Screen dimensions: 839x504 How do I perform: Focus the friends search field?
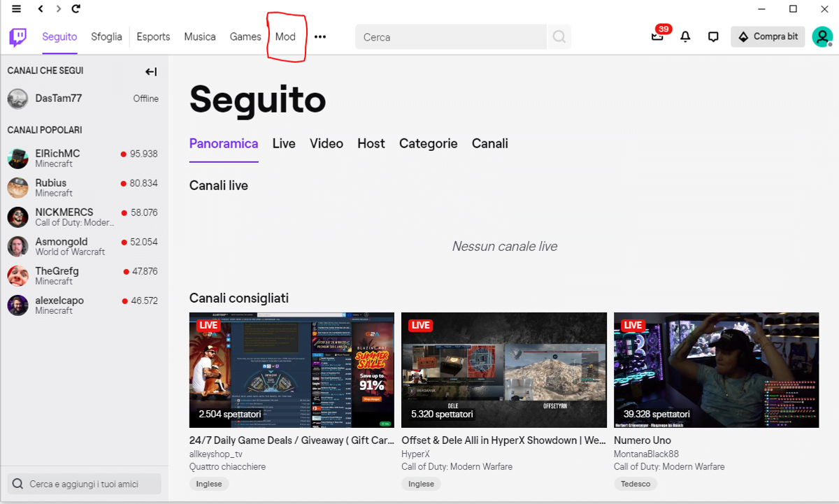coord(84,484)
